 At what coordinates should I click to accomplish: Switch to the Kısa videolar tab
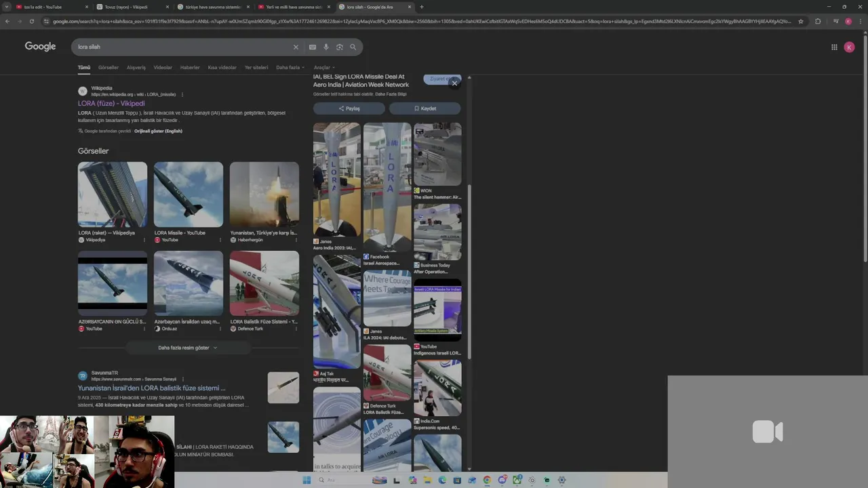[x=222, y=67]
